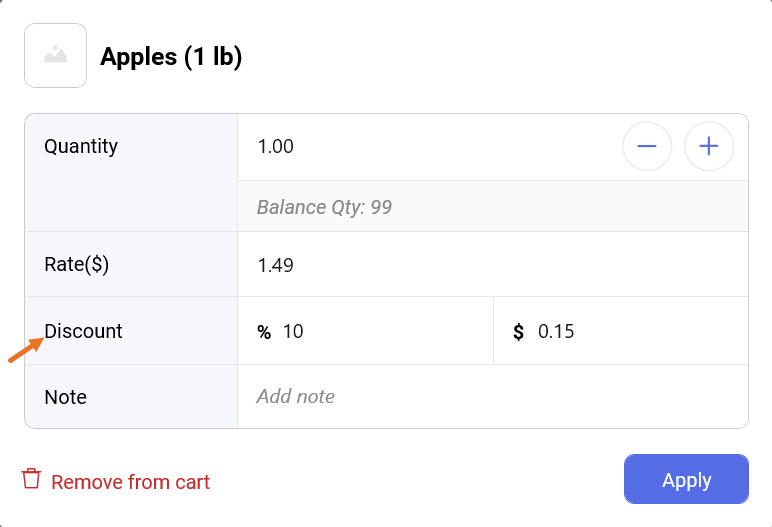Viewport: 772px width, 527px height.
Task: Click the Balance Qty: 99 text
Action: click(x=324, y=208)
